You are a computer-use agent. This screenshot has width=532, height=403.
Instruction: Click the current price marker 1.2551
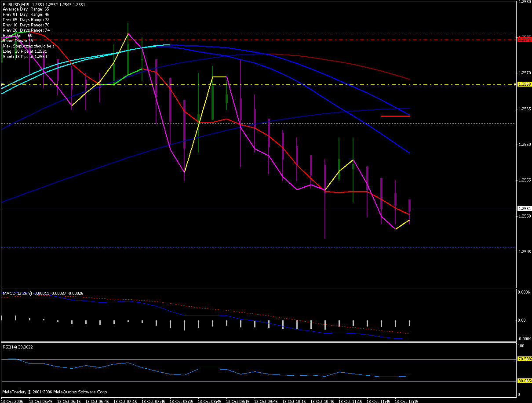[523, 209]
